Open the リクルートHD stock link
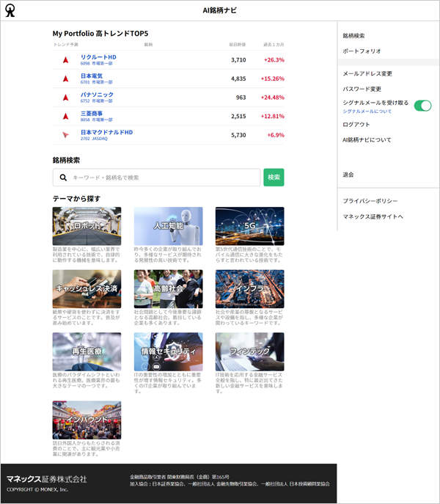Screen dimensions: 440x504 tap(98, 57)
